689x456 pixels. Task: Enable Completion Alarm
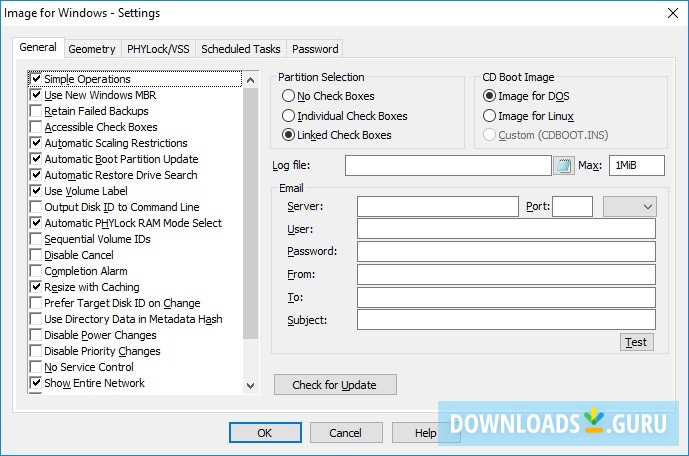point(36,271)
